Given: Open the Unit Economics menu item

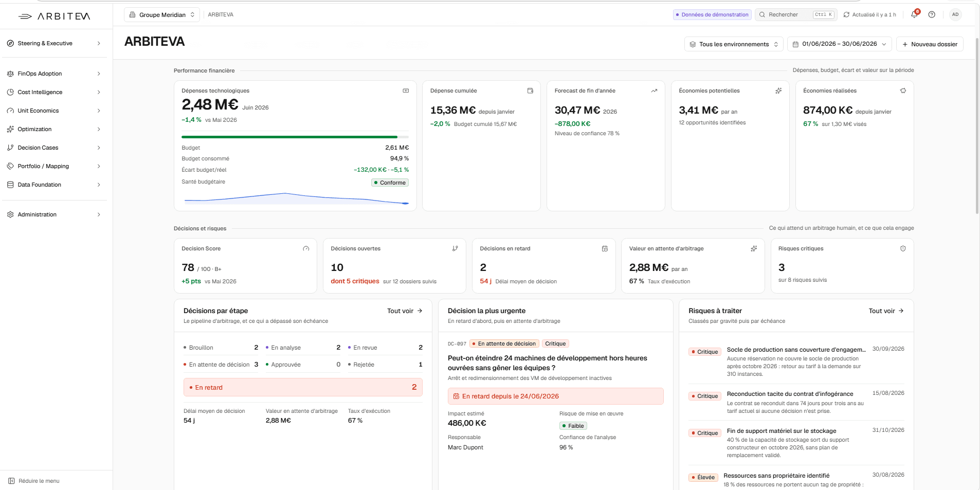Looking at the screenshot, I should click(x=53, y=111).
